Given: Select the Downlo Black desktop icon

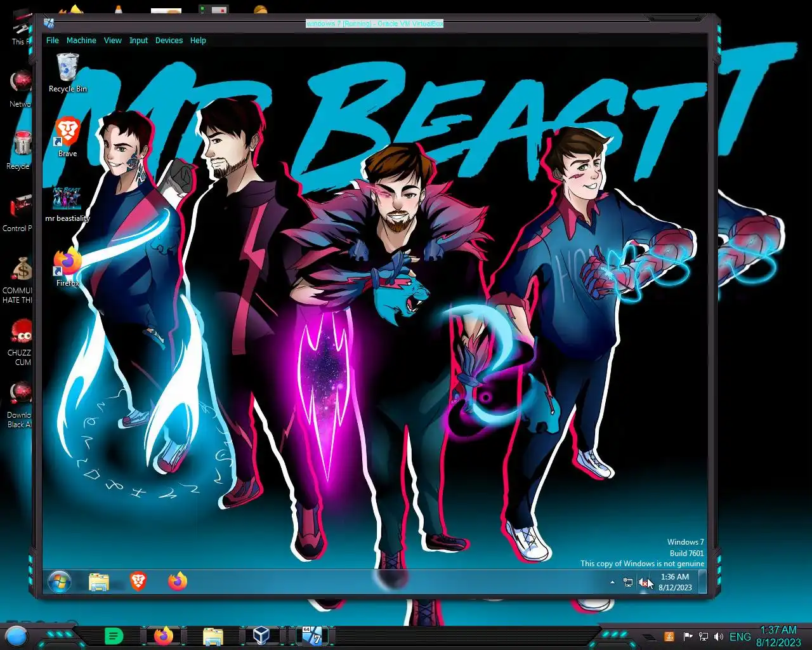Looking at the screenshot, I should [19, 405].
